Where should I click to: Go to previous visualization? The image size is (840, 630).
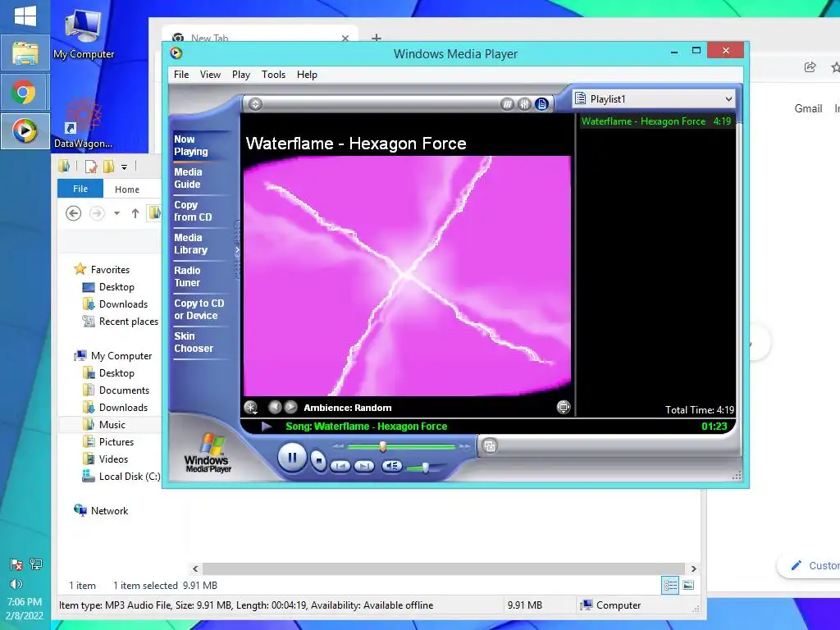(275, 407)
